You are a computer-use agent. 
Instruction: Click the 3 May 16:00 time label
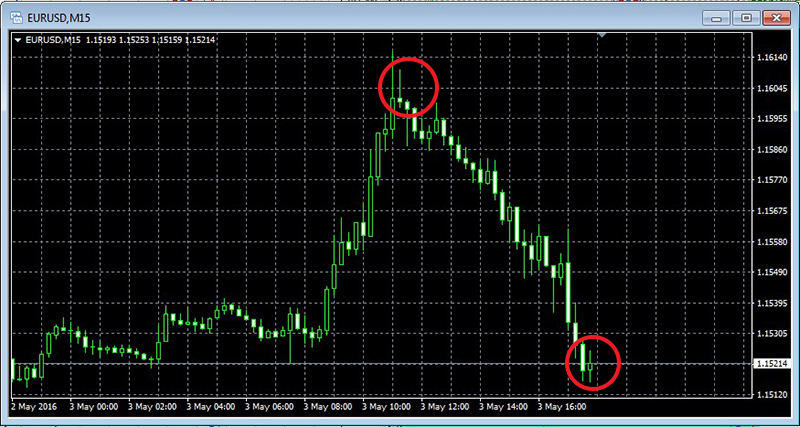click(x=563, y=407)
